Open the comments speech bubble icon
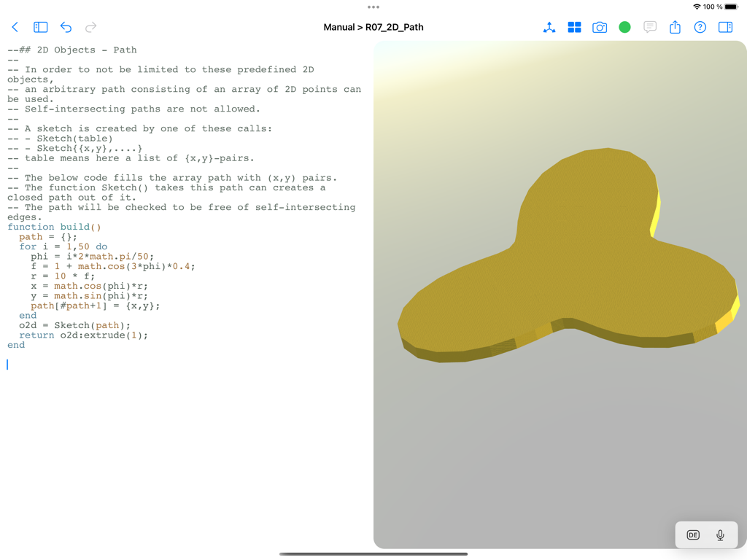This screenshot has width=747, height=560. point(649,27)
